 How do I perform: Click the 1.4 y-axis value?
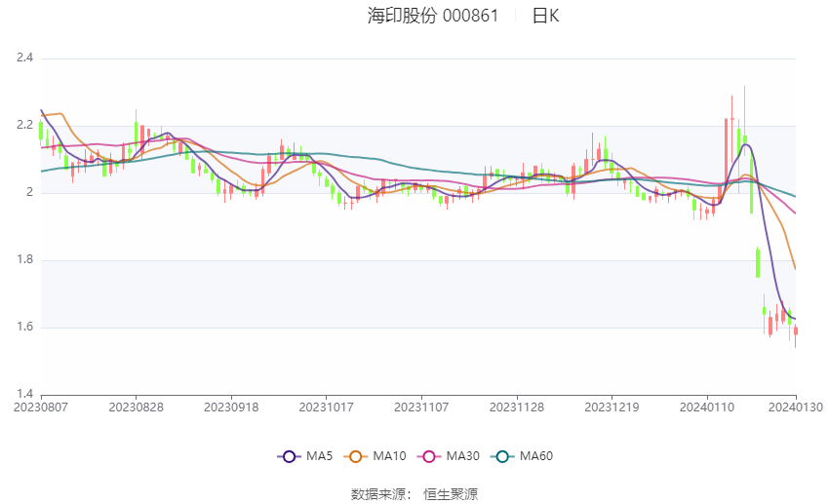(24, 394)
